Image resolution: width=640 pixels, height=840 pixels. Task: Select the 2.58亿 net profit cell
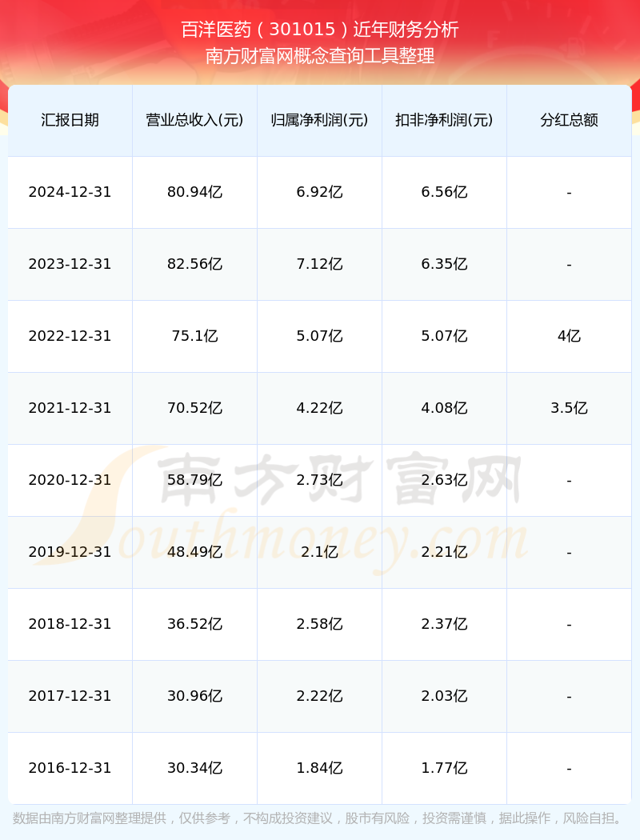point(320,625)
